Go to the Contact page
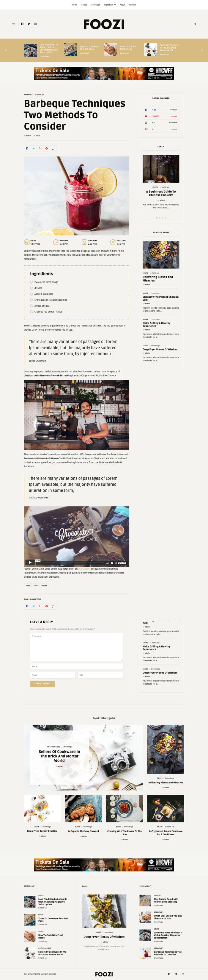Screen dimensions: 208x980 pos(132,5)
